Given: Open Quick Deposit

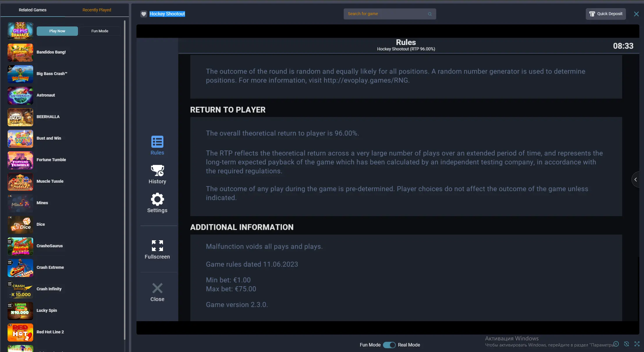Looking at the screenshot, I should coord(606,14).
